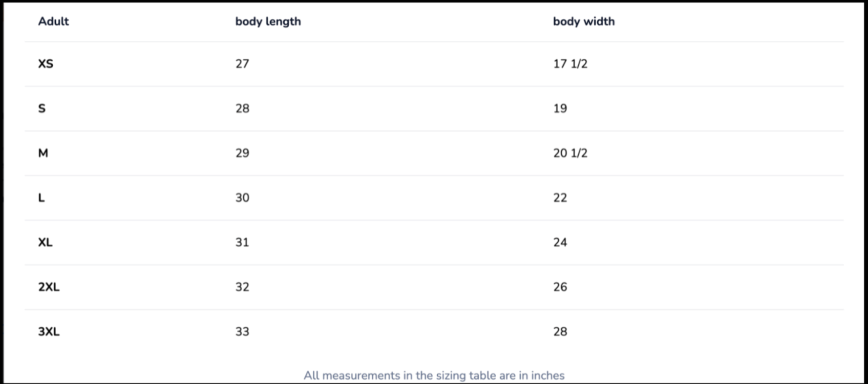Select the 3XL size row label

[49, 332]
